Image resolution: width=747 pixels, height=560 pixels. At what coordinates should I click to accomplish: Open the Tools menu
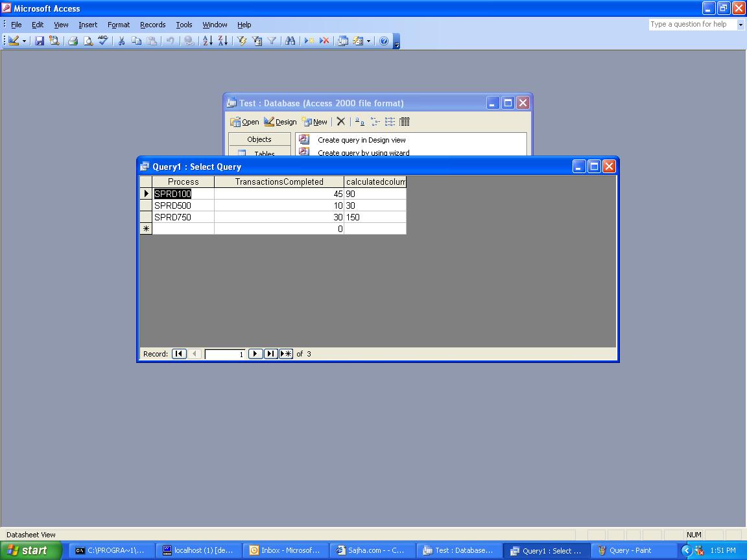(x=184, y=25)
